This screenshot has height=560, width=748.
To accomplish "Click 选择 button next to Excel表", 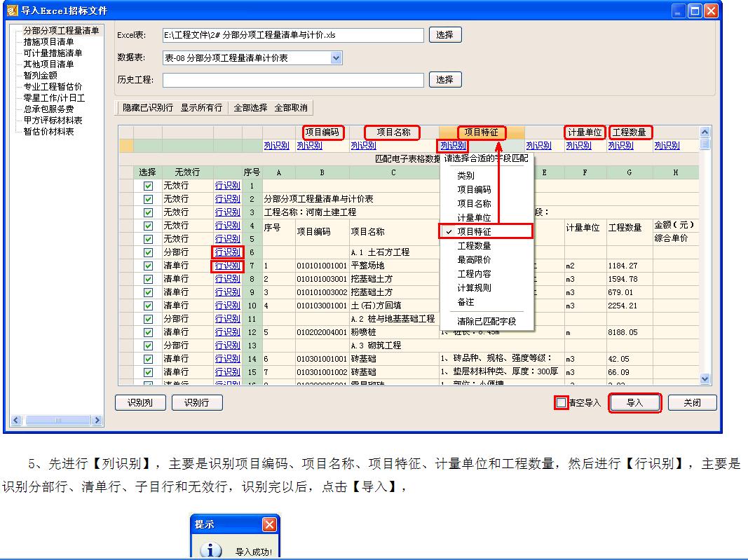I will click(x=445, y=35).
